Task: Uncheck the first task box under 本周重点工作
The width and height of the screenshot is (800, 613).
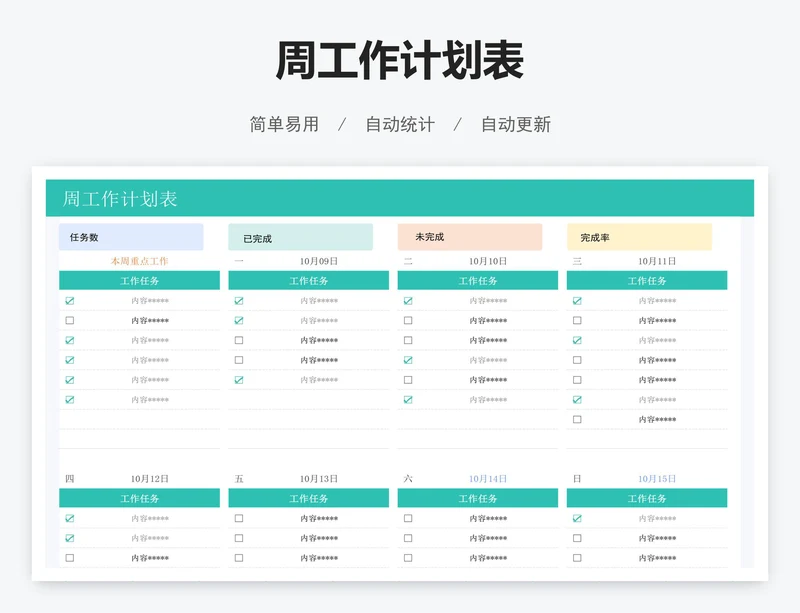Action: tap(70, 301)
